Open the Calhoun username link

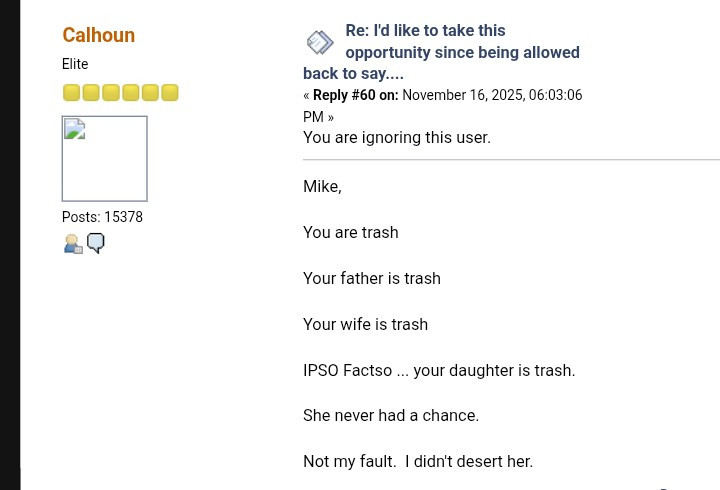pos(98,35)
